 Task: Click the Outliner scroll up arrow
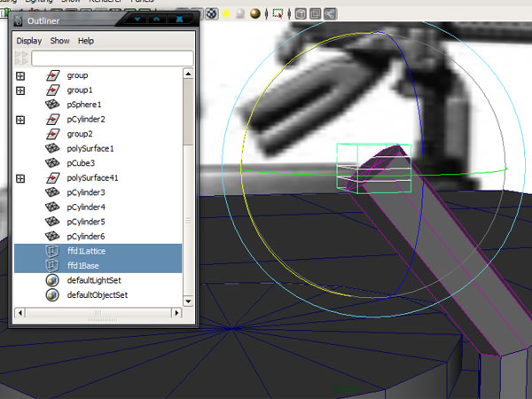[x=188, y=74]
